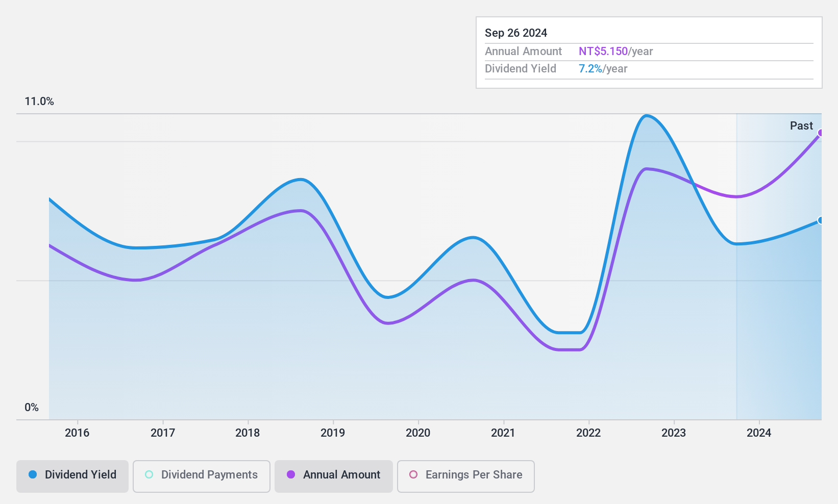Screen dimensions: 838x504
Task: Click the 2020 x-axis label
Action: 418,433
